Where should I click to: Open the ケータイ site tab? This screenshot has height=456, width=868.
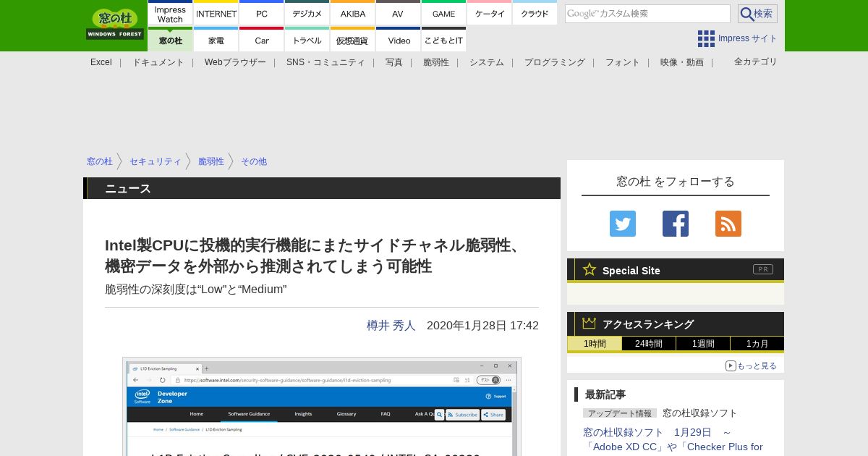tap(490, 14)
